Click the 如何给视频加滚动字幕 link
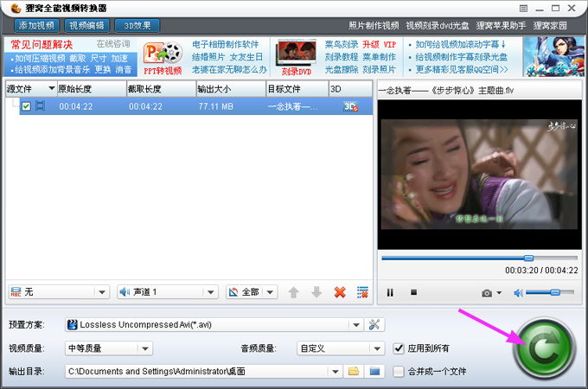This screenshot has width=588, height=389. pyautogui.click(x=460, y=44)
